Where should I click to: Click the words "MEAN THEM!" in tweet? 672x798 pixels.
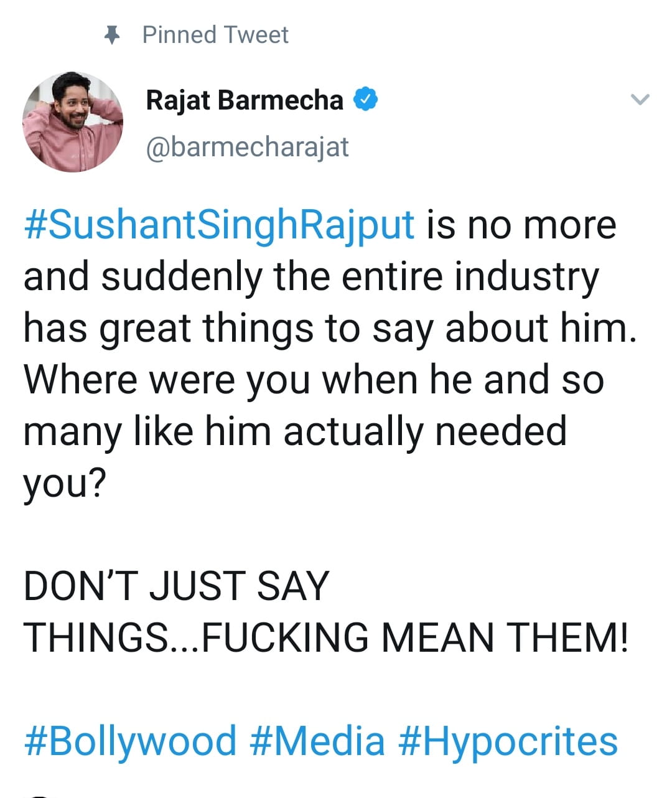coord(504,637)
